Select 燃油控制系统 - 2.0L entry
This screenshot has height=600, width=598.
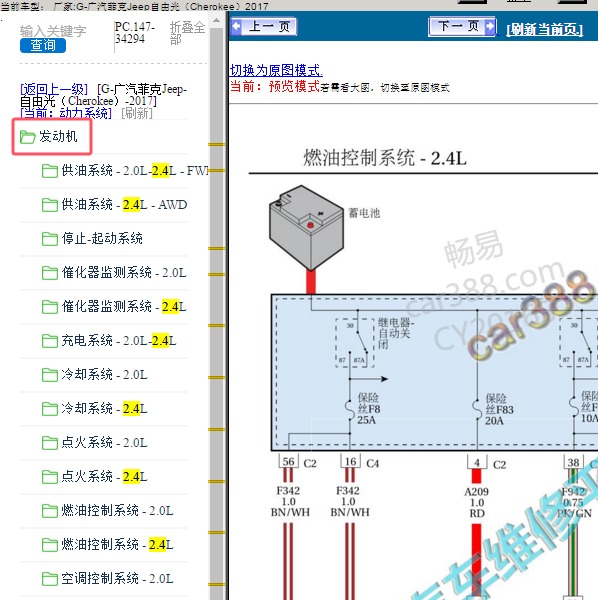click(117, 511)
